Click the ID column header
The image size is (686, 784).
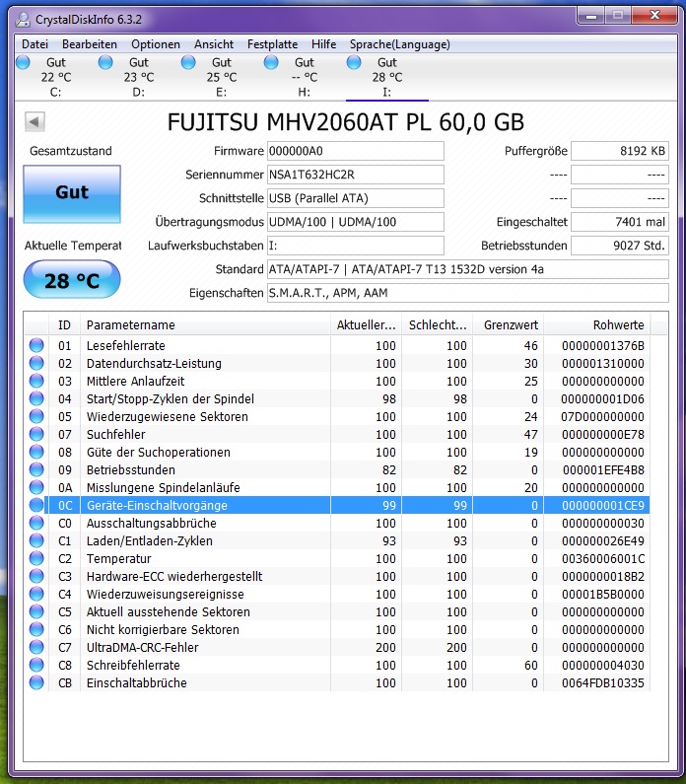point(64,325)
